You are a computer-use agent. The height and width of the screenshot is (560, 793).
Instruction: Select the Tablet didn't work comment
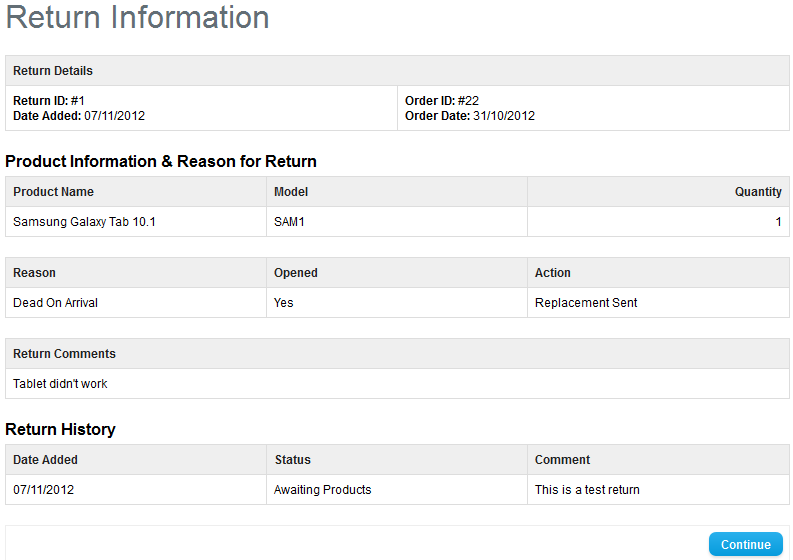[60, 384]
